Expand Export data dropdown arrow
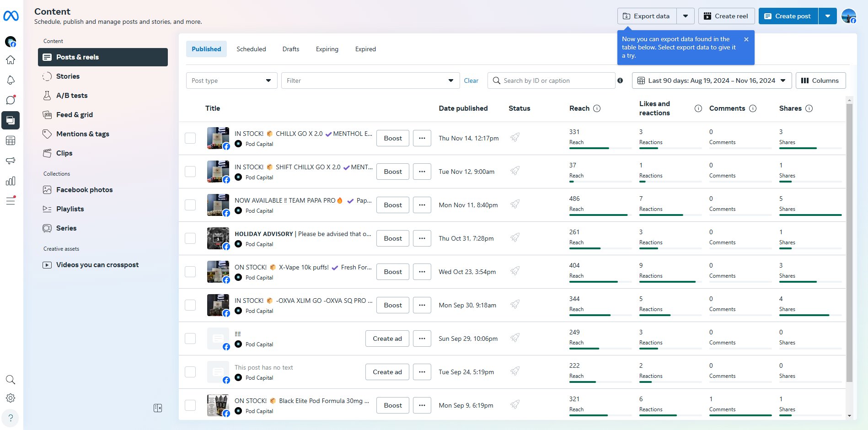The width and height of the screenshot is (868, 430). [x=686, y=16]
